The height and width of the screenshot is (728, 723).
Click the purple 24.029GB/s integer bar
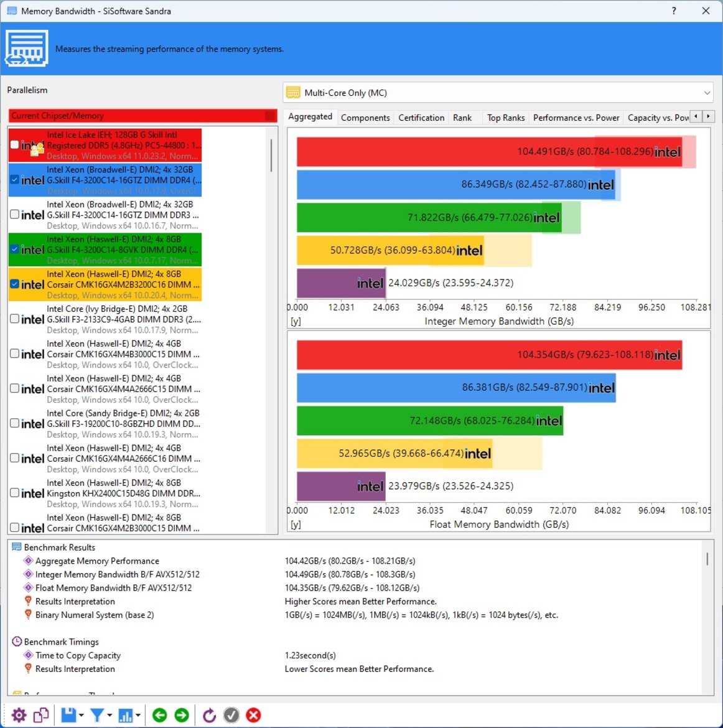pyautogui.click(x=342, y=282)
